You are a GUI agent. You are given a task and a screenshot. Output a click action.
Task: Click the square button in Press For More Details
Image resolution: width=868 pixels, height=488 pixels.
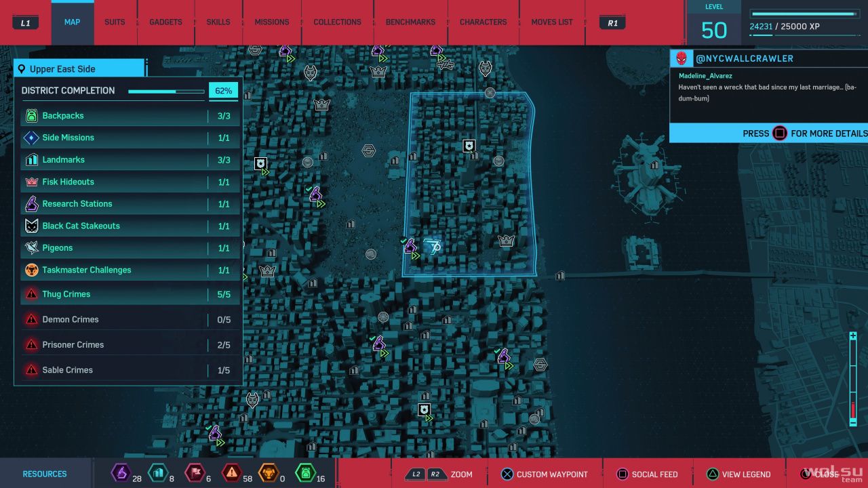click(x=780, y=134)
